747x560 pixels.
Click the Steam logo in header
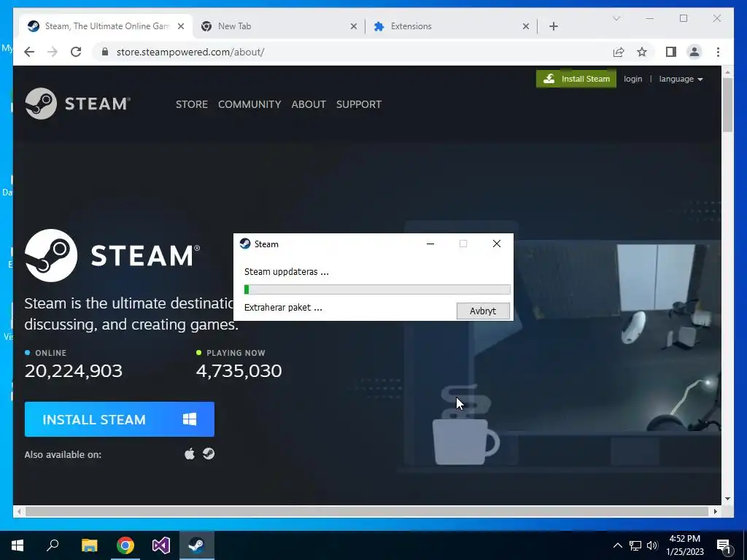coord(77,104)
